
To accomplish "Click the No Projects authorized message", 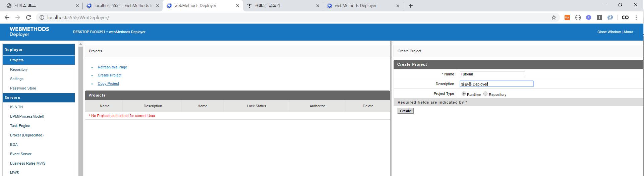I will 122,116.
